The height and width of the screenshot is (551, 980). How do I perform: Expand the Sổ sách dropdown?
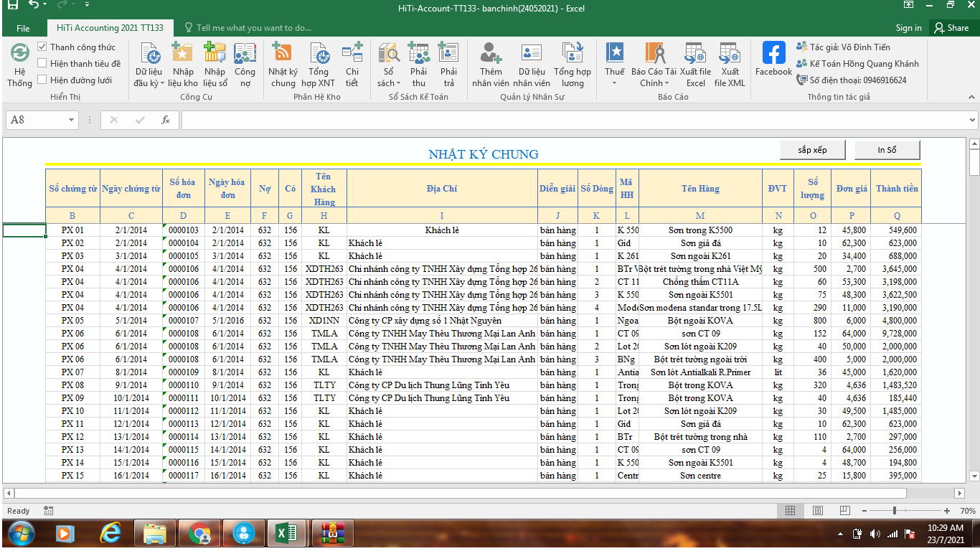pos(397,83)
